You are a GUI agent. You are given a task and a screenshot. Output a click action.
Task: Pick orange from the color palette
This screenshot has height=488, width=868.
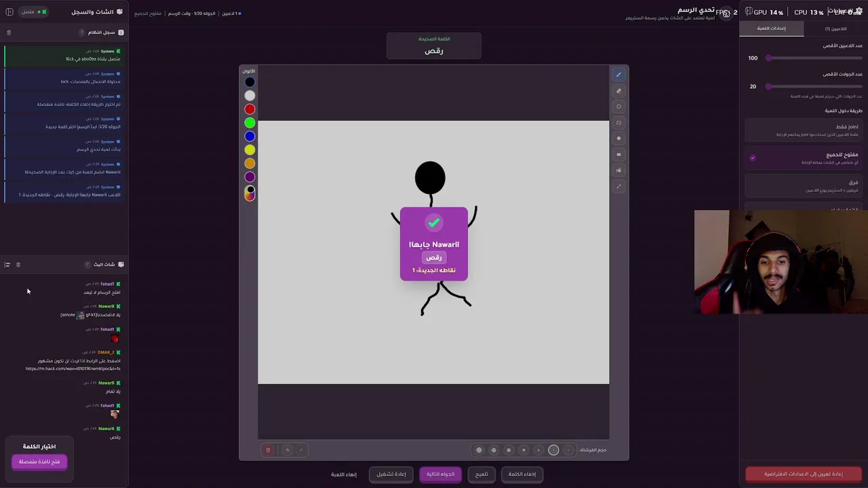coord(250,163)
